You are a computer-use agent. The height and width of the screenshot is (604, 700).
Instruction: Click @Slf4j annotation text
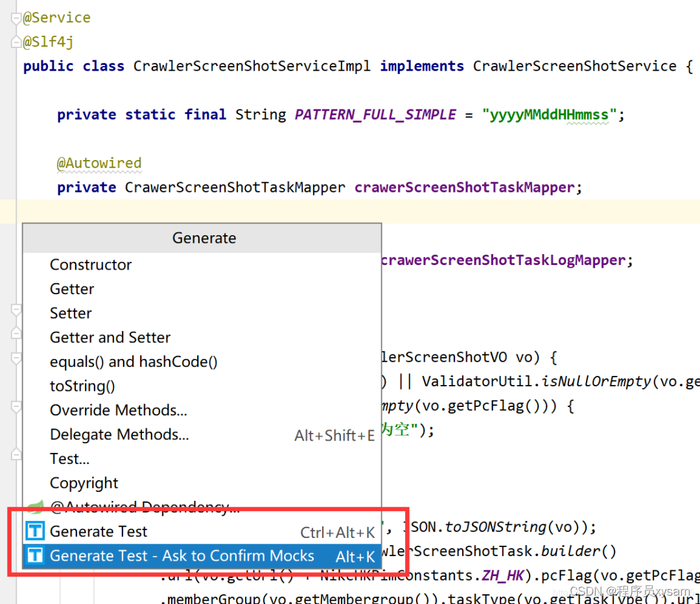tap(48, 42)
